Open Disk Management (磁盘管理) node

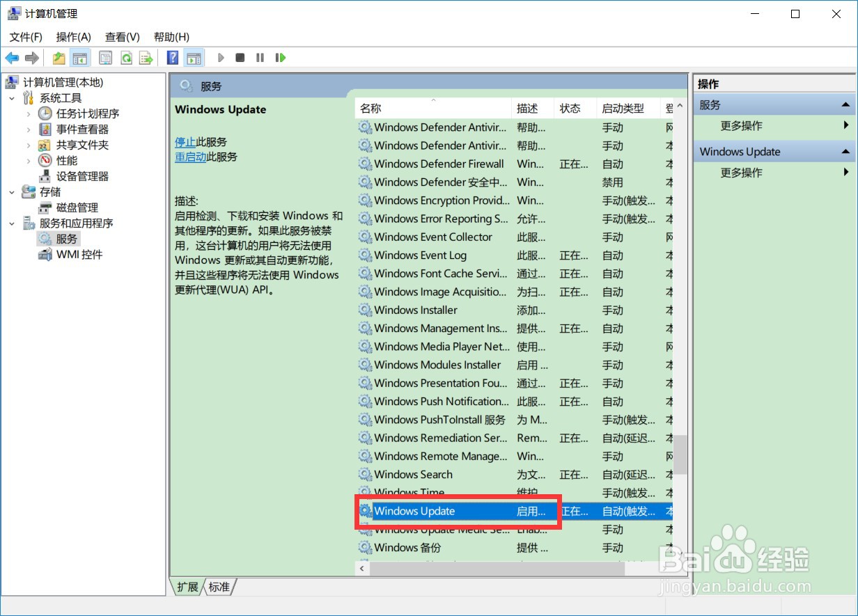(77, 207)
